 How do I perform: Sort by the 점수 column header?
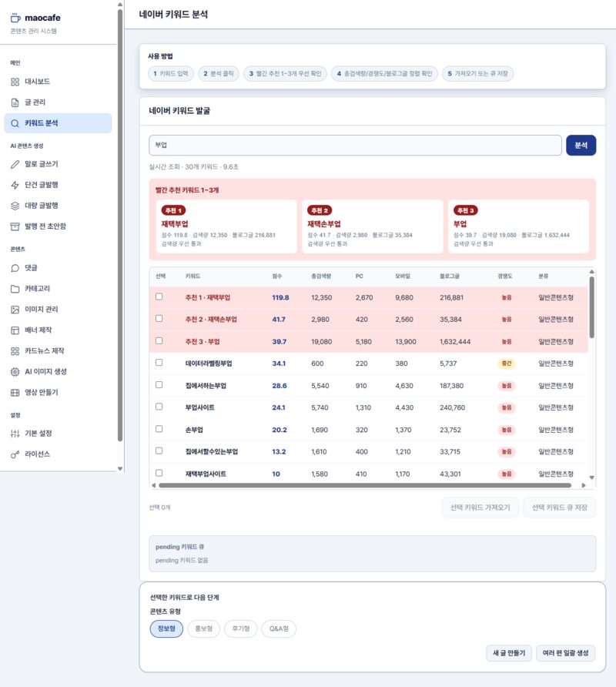coord(277,276)
